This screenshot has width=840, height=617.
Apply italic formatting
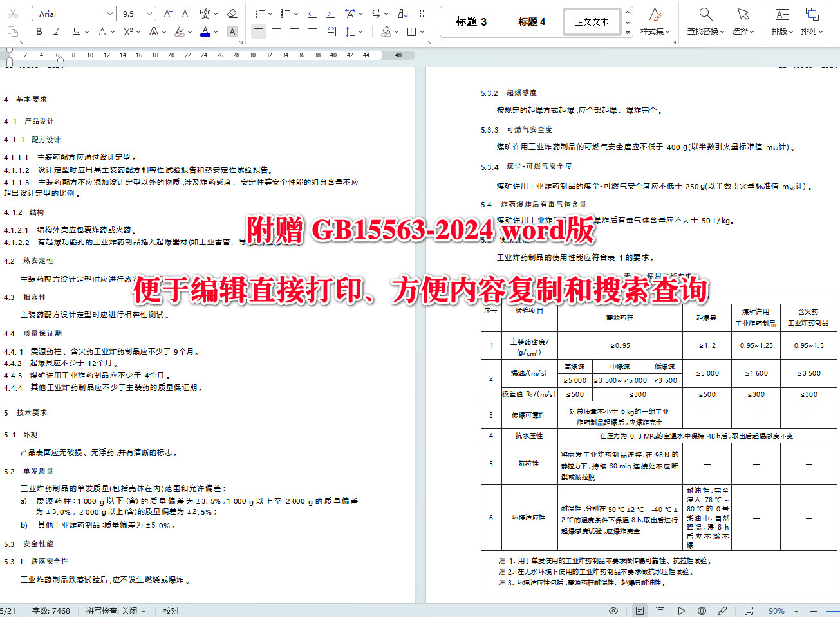point(56,31)
